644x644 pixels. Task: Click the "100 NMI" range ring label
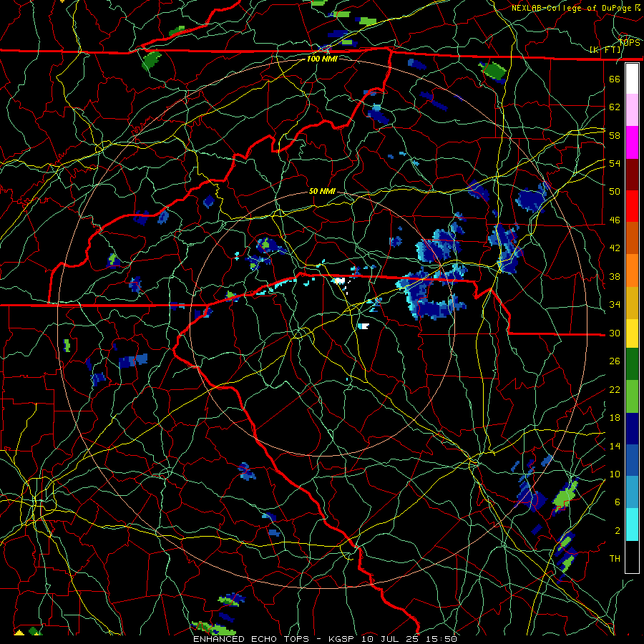tap(322, 59)
